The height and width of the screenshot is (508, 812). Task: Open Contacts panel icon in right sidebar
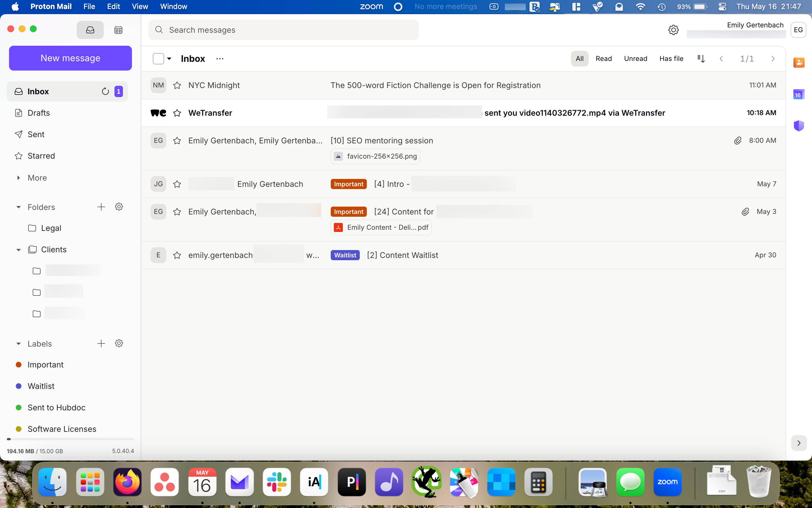pyautogui.click(x=798, y=62)
